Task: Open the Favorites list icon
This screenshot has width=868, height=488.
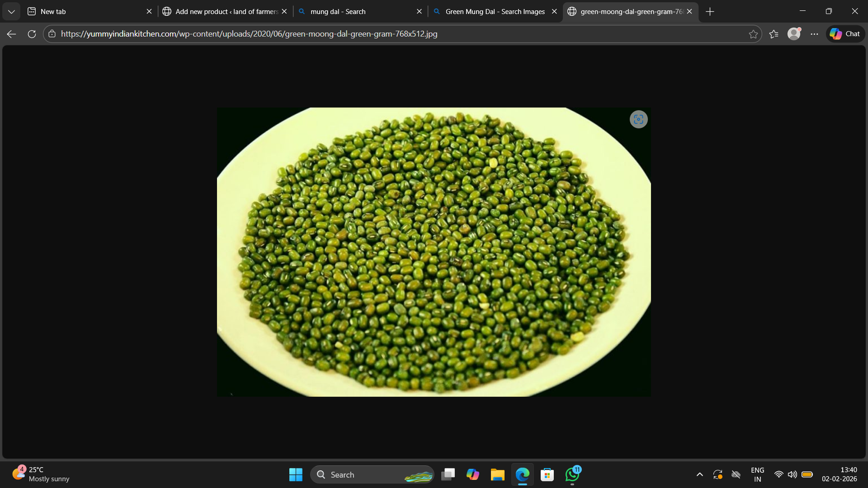Action: point(774,34)
